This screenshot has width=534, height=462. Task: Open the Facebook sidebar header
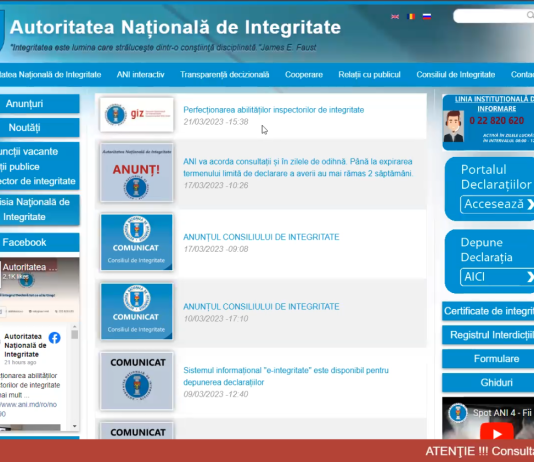tap(40, 242)
